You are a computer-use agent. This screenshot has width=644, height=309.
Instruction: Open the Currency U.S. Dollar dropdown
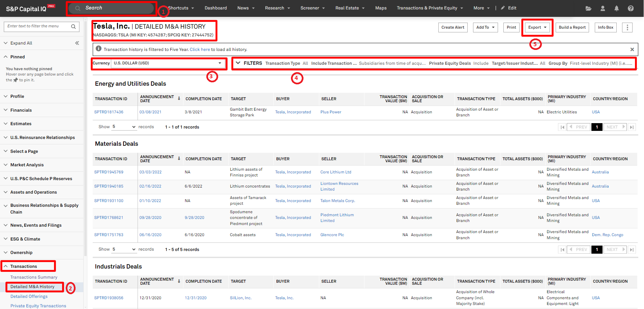[168, 63]
